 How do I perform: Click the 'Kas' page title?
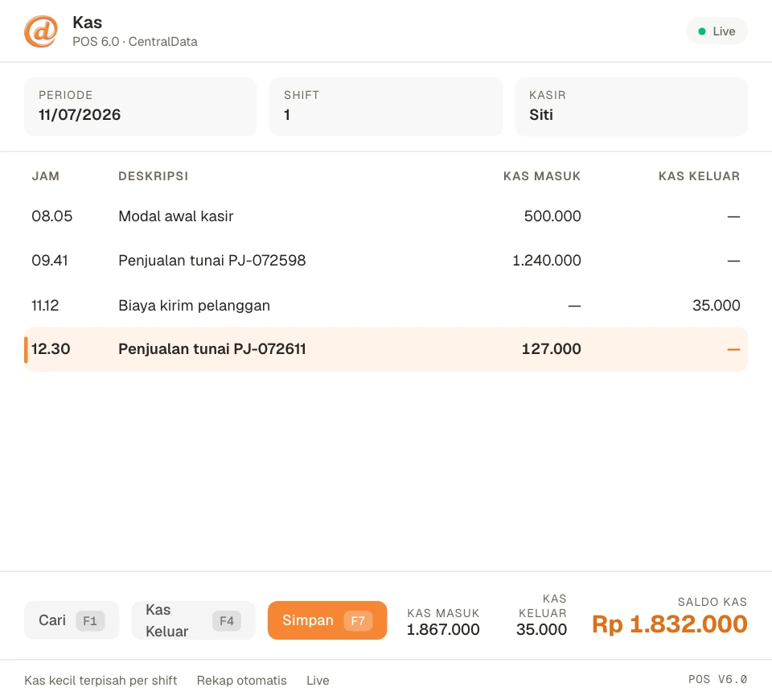point(87,23)
